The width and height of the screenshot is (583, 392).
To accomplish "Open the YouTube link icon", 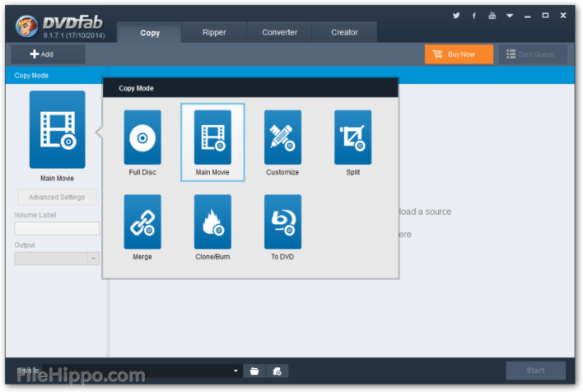I will click(492, 16).
